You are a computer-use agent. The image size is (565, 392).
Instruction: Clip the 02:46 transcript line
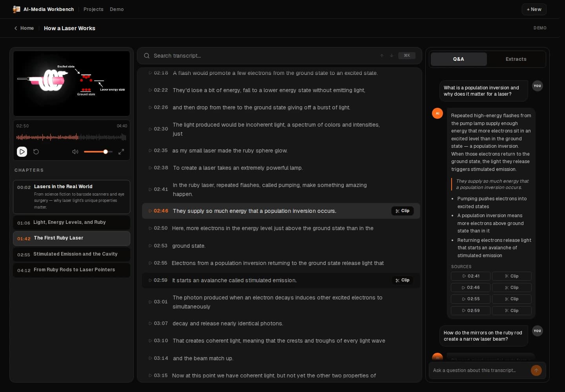(403, 211)
